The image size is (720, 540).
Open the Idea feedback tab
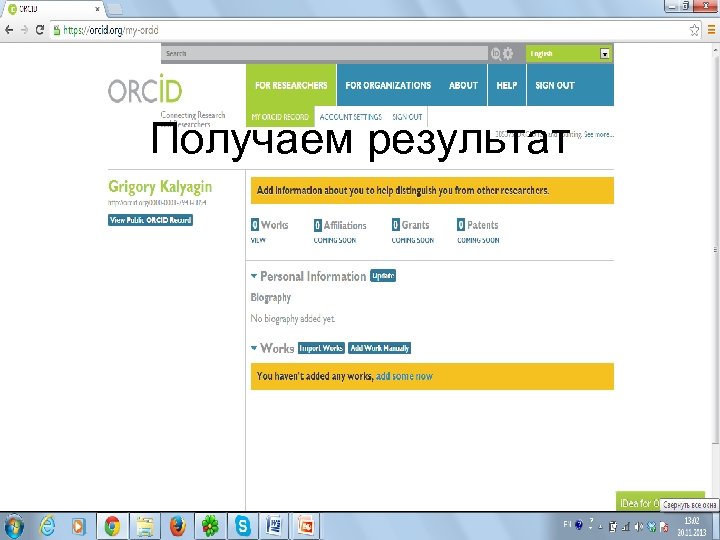pos(638,502)
